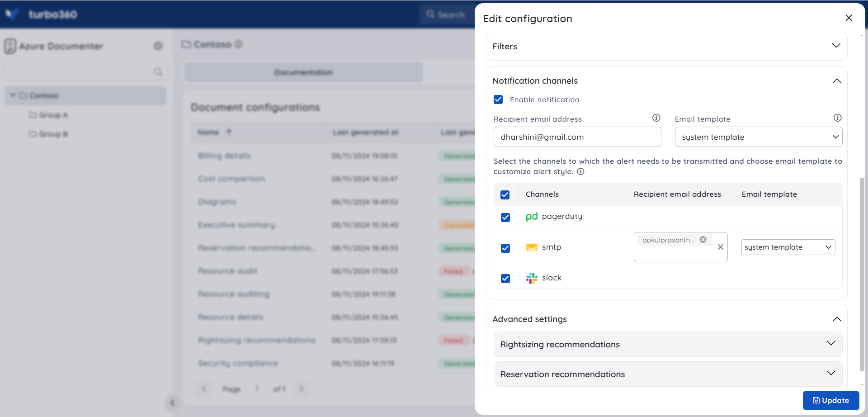Viewport: 868px width, 417px height.
Task: Click the Update button
Action: tap(831, 400)
